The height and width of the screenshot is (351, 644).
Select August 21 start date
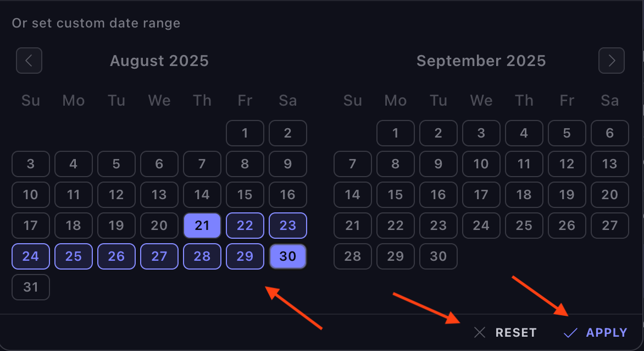(x=202, y=226)
